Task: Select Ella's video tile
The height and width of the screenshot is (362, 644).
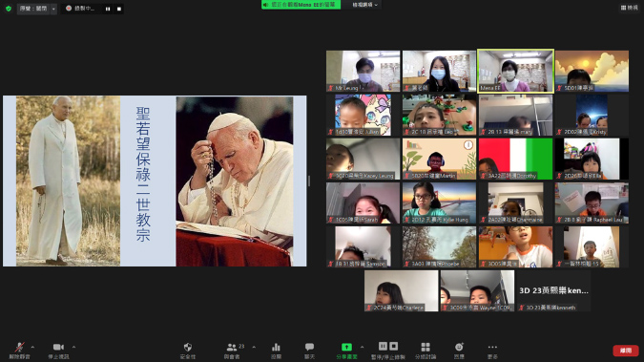Action: tap(592, 159)
